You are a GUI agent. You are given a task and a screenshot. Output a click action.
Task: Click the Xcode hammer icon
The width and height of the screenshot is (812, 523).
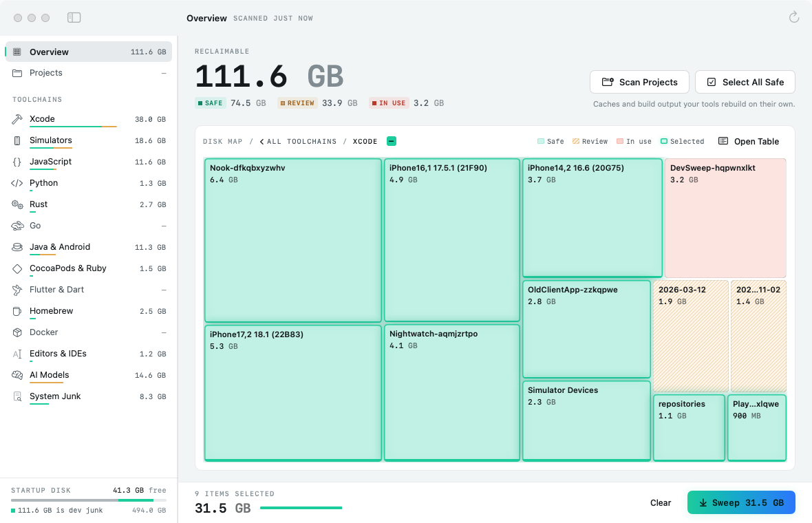point(17,119)
